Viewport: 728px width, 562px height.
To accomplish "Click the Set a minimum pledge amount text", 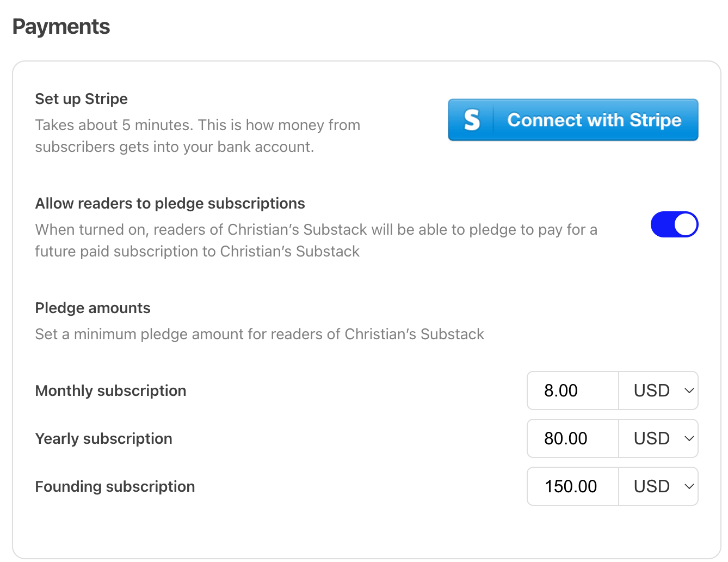I will (259, 334).
